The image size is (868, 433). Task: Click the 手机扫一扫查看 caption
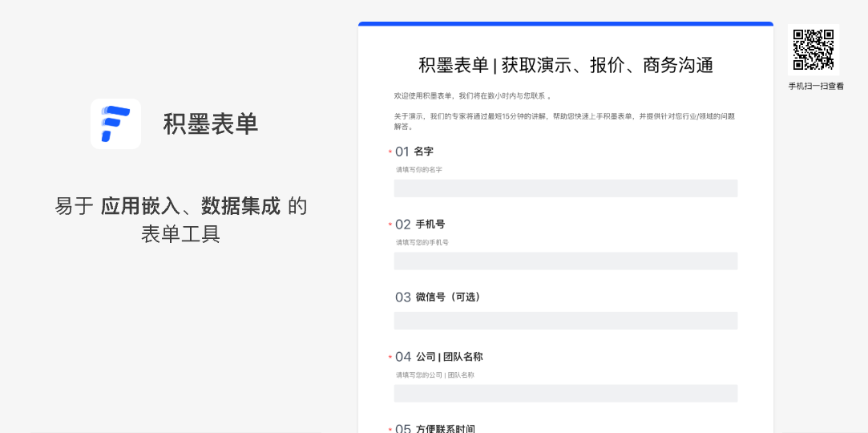[x=816, y=87]
